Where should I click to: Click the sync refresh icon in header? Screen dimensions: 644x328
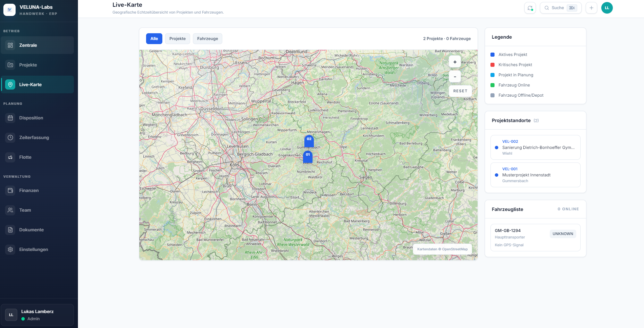tap(530, 8)
